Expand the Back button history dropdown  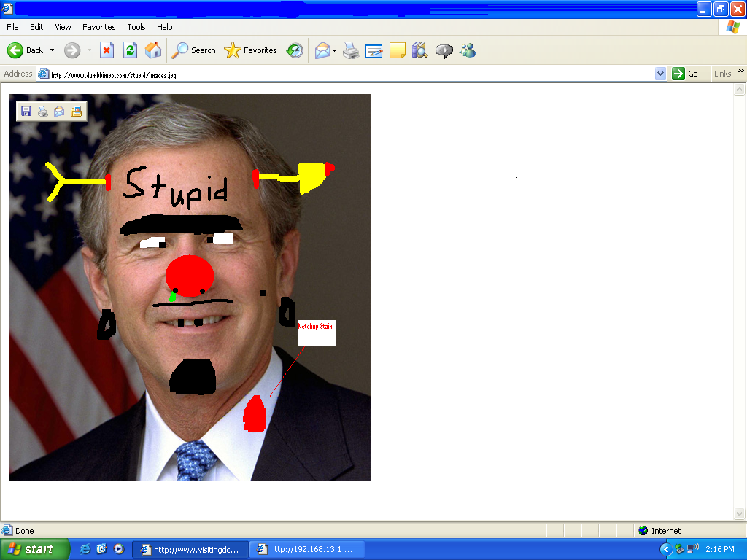pyautogui.click(x=52, y=50)
